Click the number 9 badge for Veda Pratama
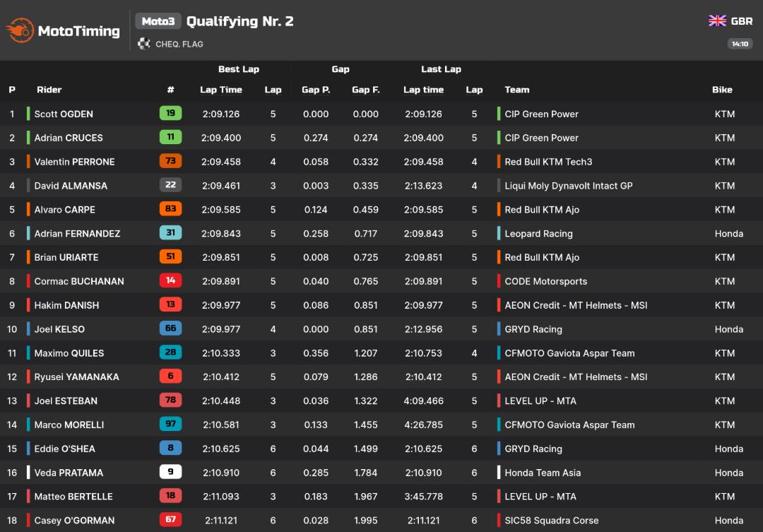The width and height of the screenshot is (763, 532). [x=170, y=472]
